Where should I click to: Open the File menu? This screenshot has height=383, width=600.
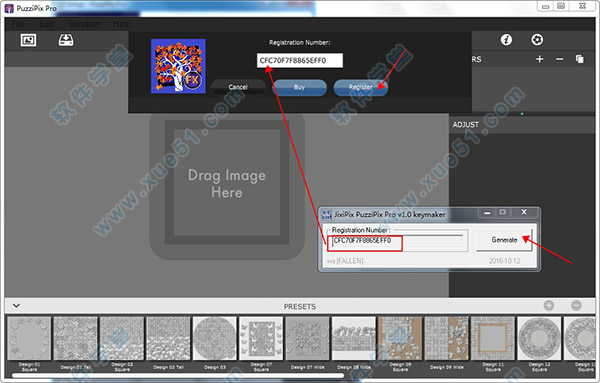click(x=18, y=24)
